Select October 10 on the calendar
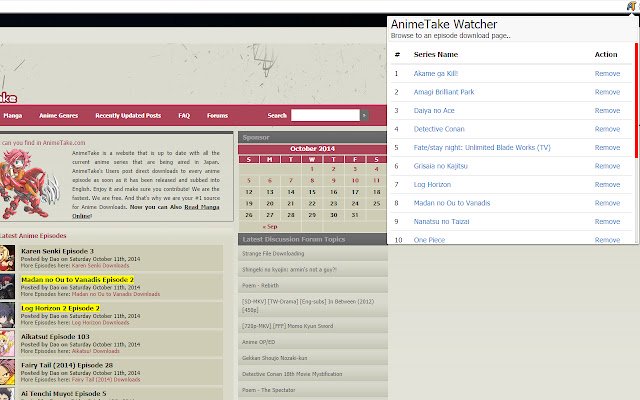 point(355,180)
